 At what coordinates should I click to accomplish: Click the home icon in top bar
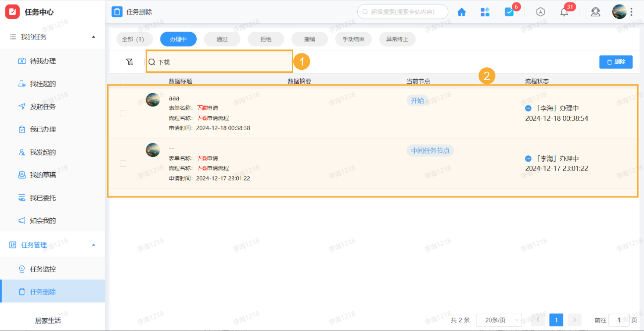461,11
